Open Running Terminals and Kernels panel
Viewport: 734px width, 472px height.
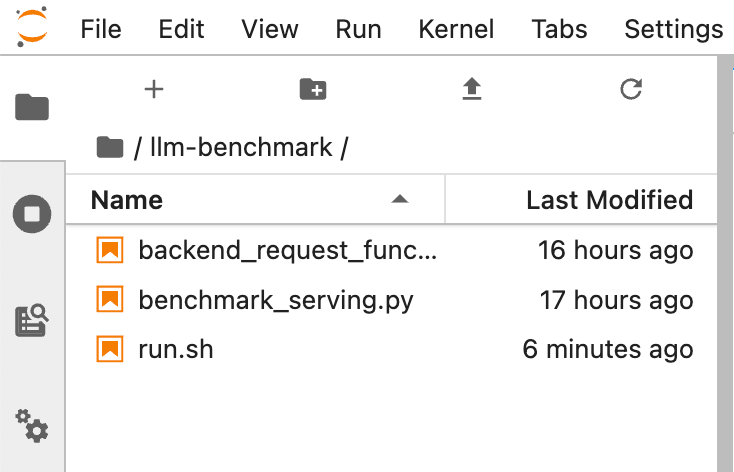click(x=32, y=214)
